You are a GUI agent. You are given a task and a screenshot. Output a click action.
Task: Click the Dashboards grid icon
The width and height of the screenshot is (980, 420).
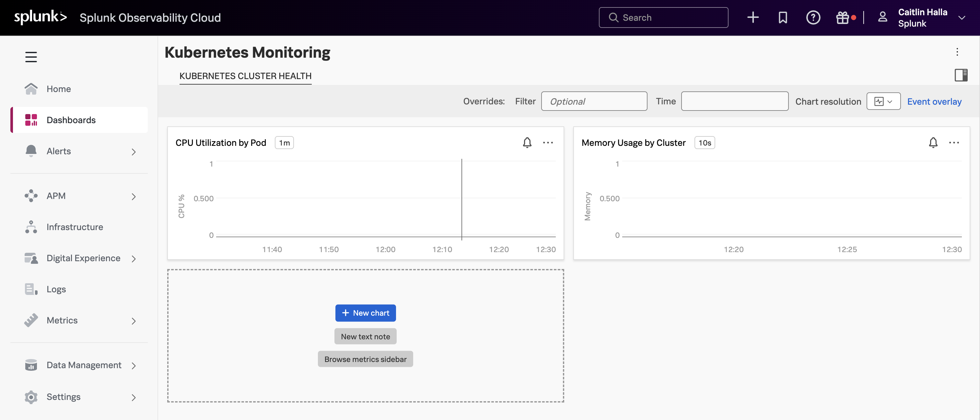(x=31, y=120)
